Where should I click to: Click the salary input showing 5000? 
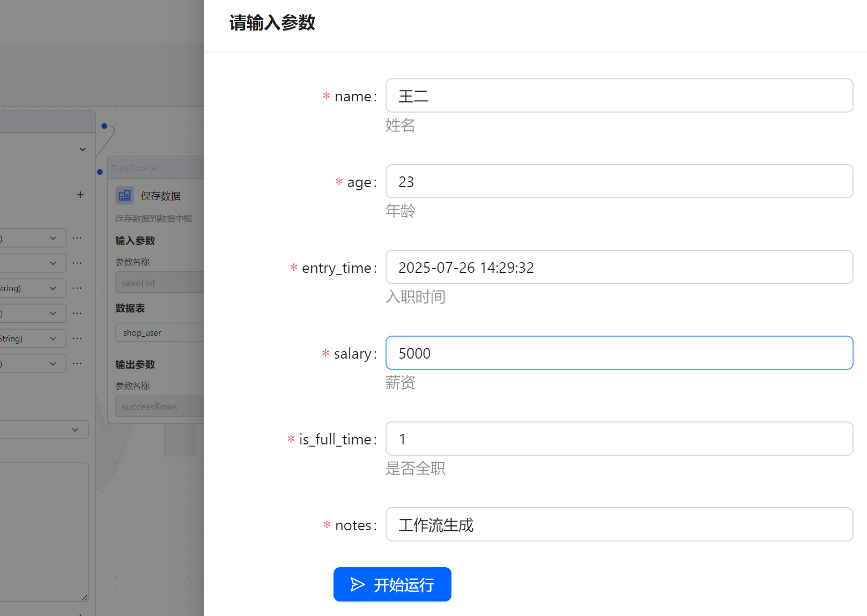[619, 353]
